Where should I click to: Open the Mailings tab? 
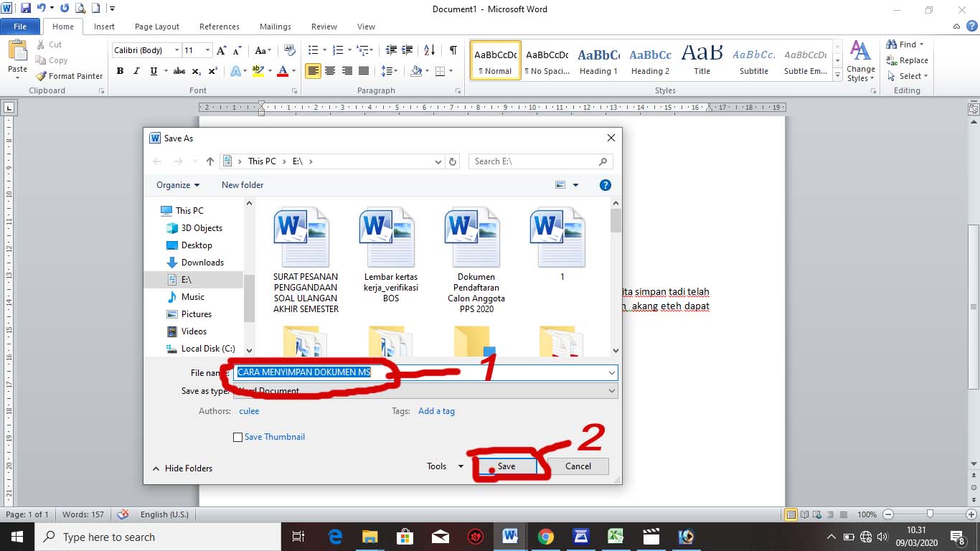[x=275, y=27]
